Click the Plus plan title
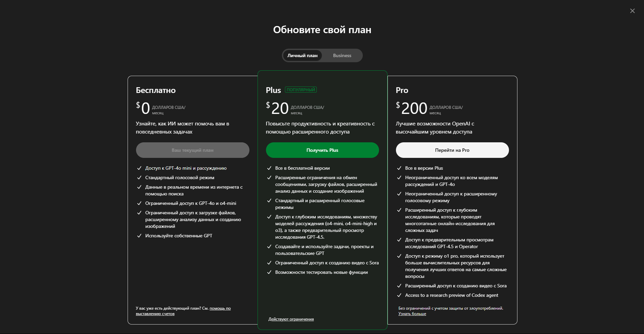Image resolution: width=644 pixels, height=334 pixels. pyautogui.click(x=273, y=90)
